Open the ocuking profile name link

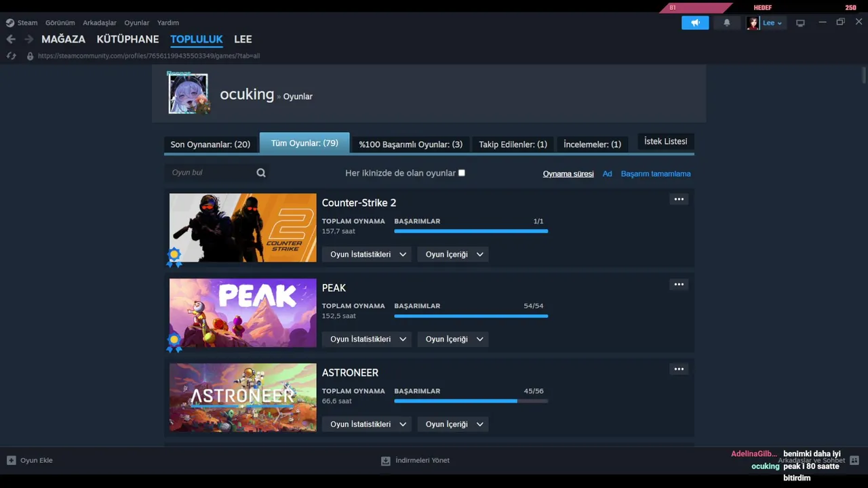pos(247,94)
